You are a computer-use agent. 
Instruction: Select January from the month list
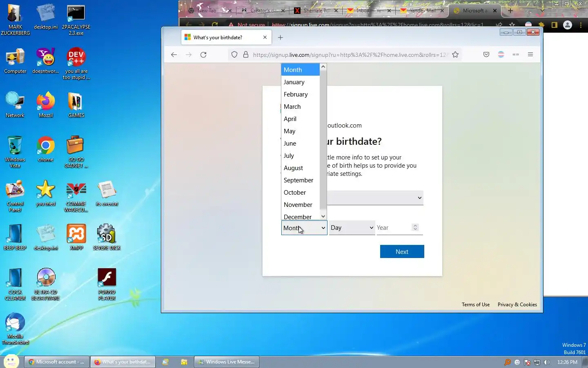coord(300,82)
